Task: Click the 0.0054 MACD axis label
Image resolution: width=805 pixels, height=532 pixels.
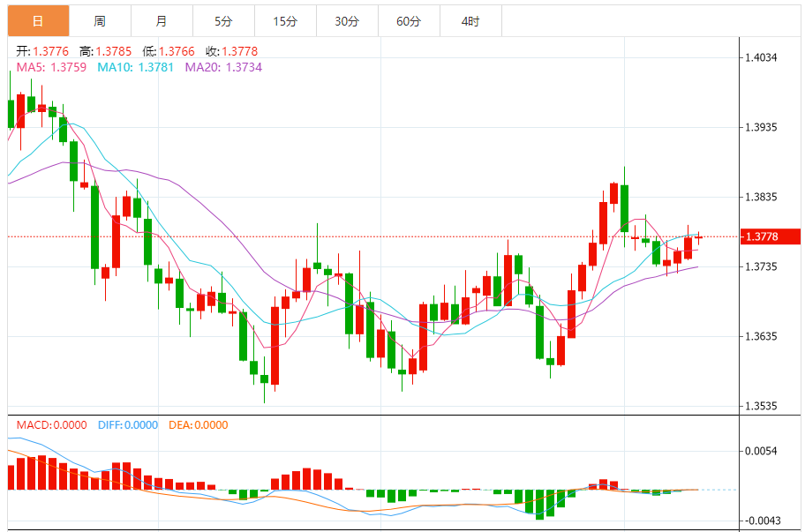Action: tap(761, 451)
